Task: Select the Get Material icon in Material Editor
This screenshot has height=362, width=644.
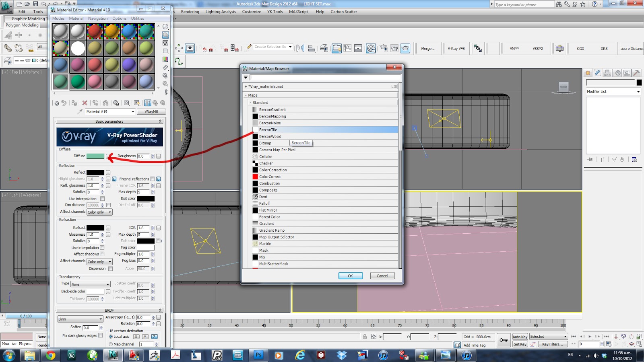Action: pyautogui.click(x=57, y=103)
